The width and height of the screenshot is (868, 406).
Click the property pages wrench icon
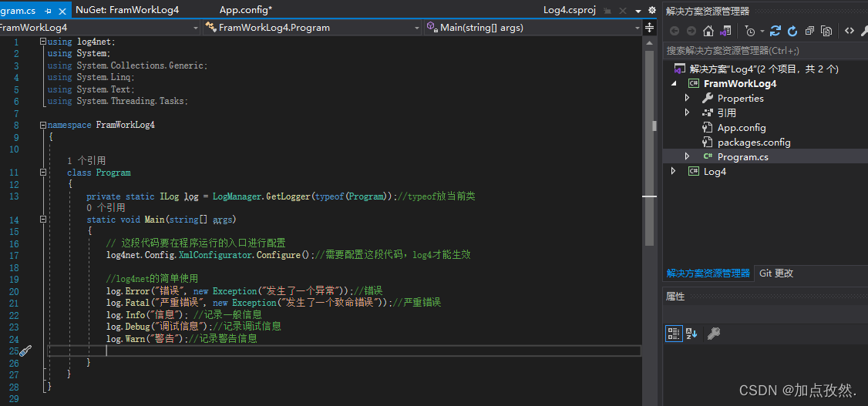point(714,334)
